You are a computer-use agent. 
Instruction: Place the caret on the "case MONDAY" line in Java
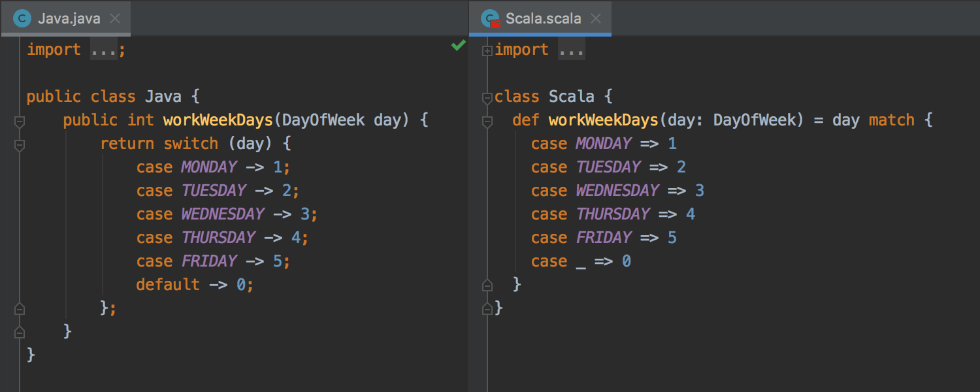pos(209,167)
